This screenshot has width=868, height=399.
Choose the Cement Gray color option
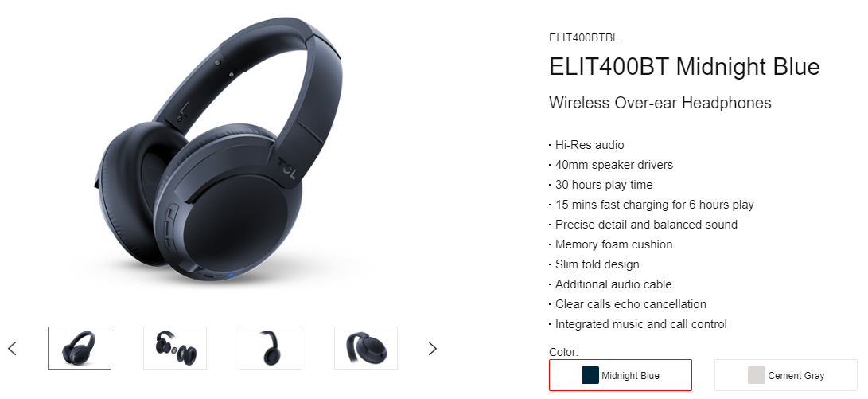(x=786, y=375)
